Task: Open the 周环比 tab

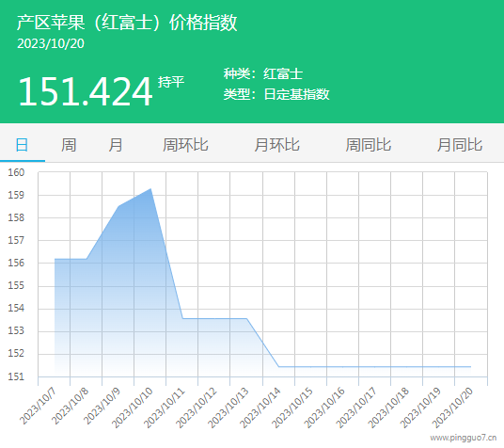Action: 185,145
